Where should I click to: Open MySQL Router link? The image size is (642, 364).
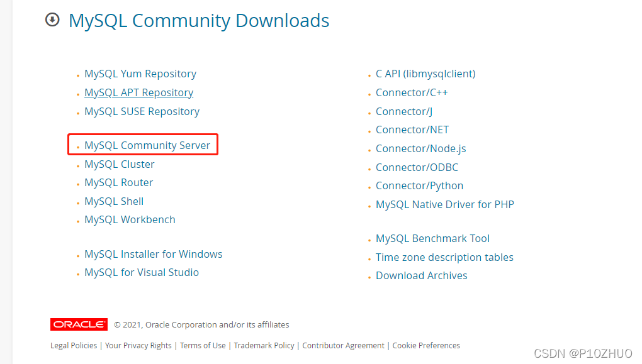coord(119,182)
